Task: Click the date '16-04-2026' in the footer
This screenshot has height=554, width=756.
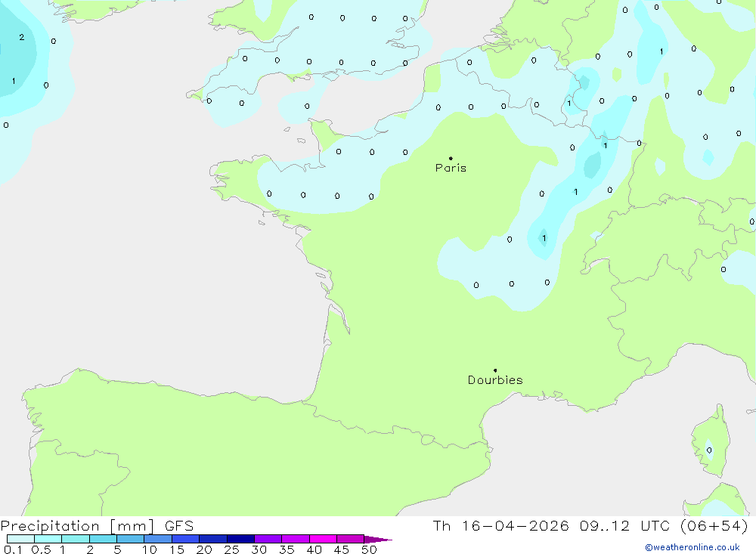Action: pos(515,525)
